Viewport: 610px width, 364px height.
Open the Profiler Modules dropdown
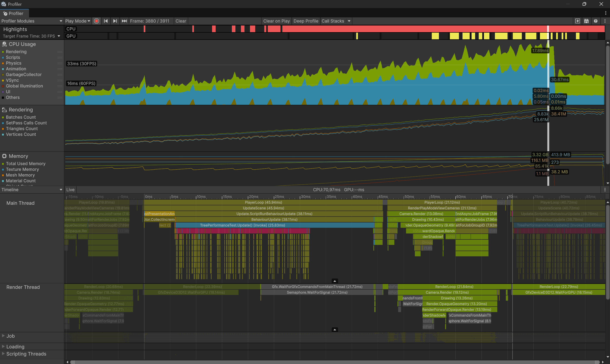tap(32, 21)
